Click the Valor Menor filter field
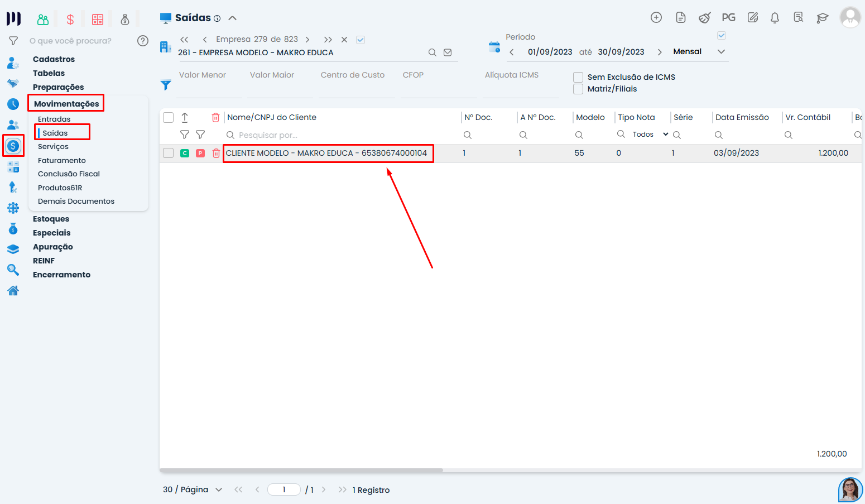Viewport: 865px width, 504px height. pos(209,84)
